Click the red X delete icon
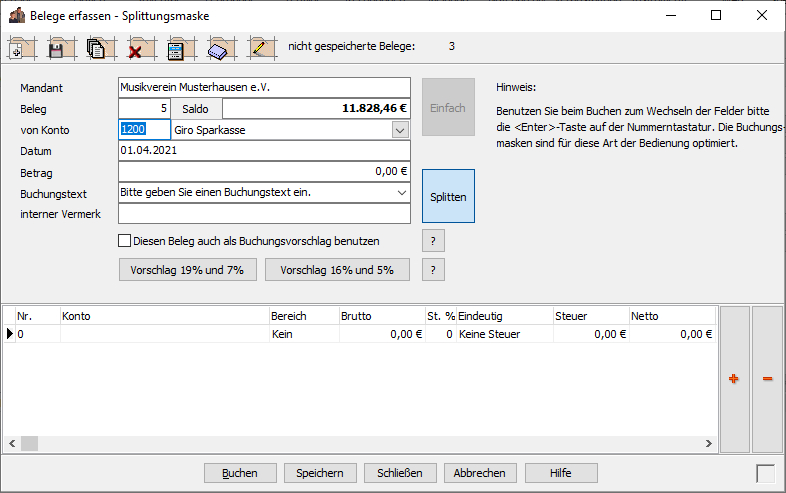Viewport: 786px width, 493px height. tap(136, 47)
